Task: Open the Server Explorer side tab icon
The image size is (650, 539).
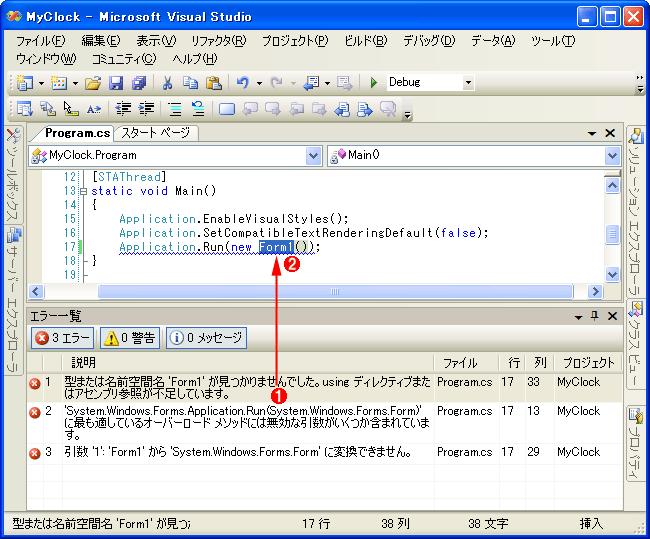Action: pyautogui.click(x=13, y=299)
